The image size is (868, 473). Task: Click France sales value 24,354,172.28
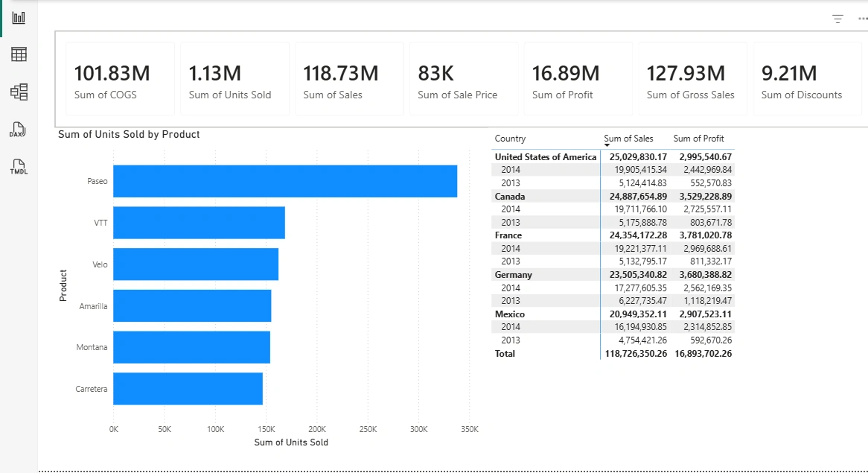tap(638, 235)
